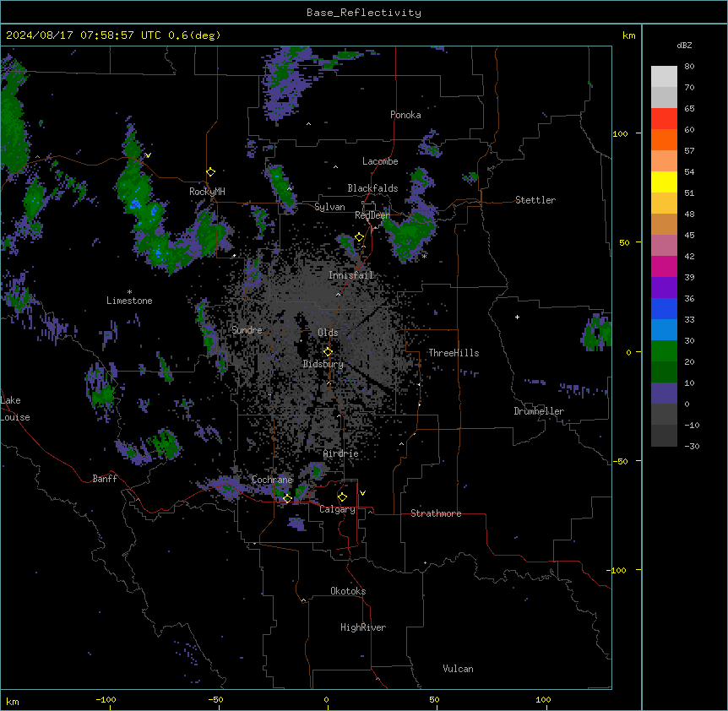Click the dBZ legend heading
This screenshot has width=728, height=711.
tap(684, 46)
